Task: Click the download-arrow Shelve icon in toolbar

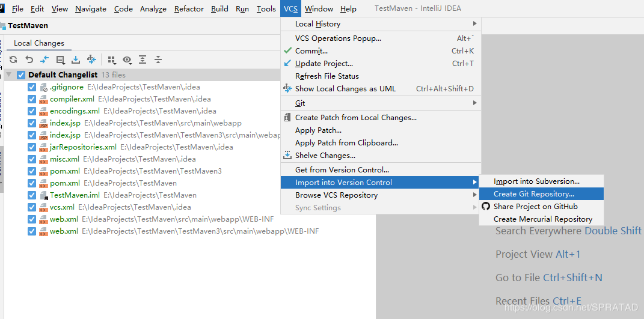Action: coord(76,59)
